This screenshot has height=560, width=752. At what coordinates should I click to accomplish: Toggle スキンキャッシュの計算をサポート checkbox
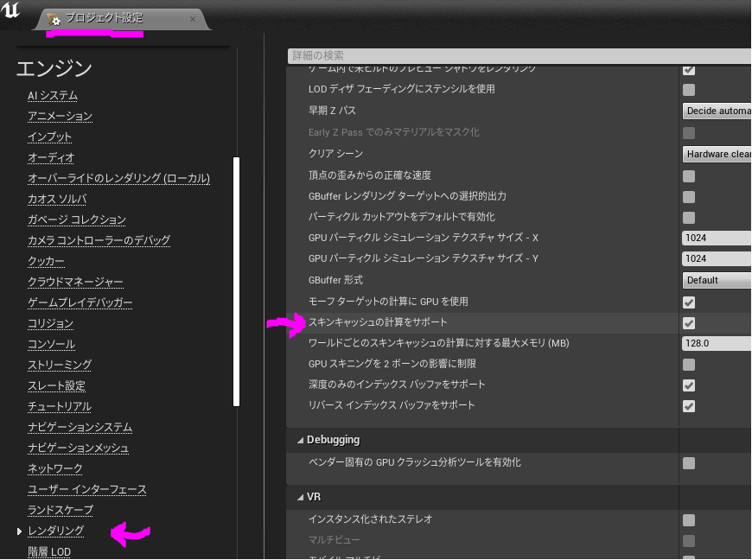pyautogui.click(x=689, y=323)
